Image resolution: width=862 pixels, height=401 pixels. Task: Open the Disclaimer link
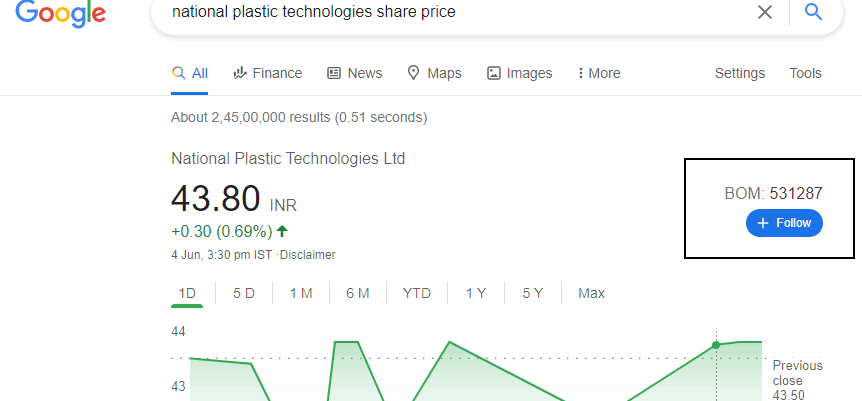pos(308,255)
